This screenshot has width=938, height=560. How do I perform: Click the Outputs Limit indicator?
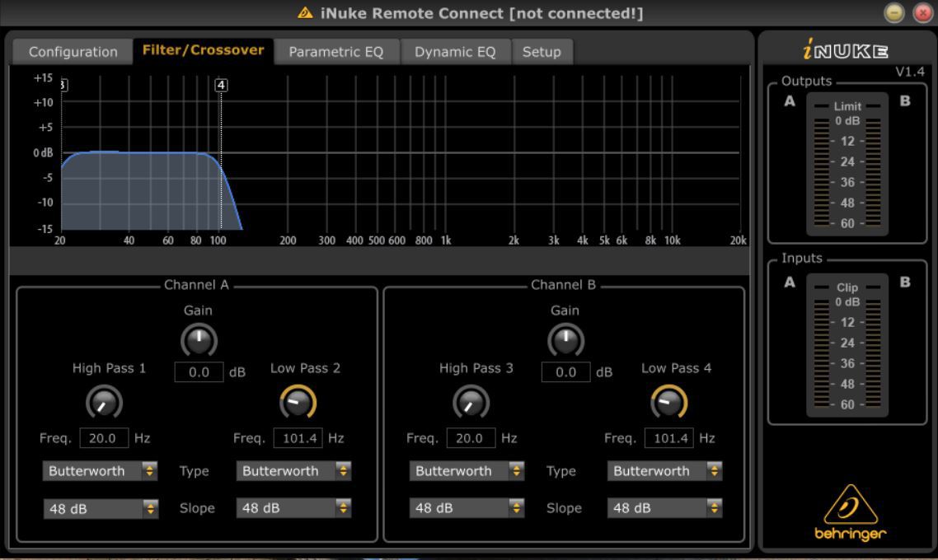point(847,106)
